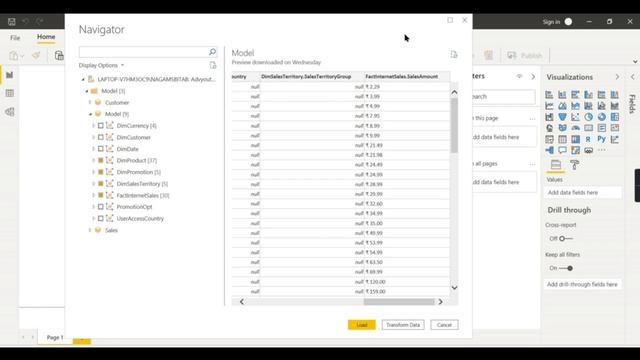Image resolution: width=640 pixels, height=360 pixels.
Task: Select the Area chart visual
Action: (562, 106)
